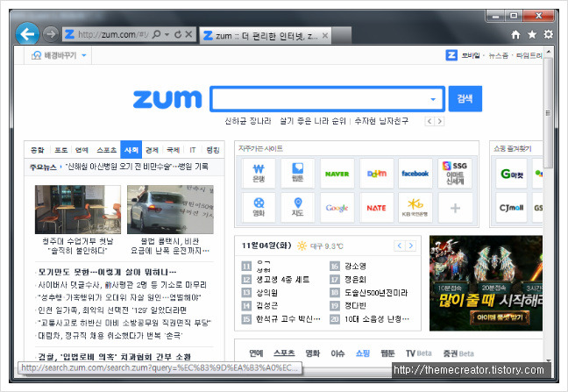Open the address bar dropdown arrow
568x392 pixels.
click(167, 35)
